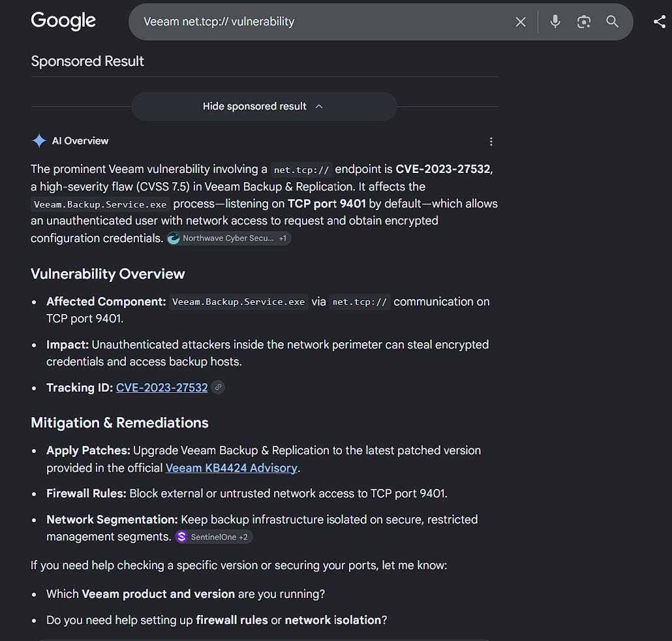672x641 pixels.
Task: Clear the search query with X
Action: (520, 22)
